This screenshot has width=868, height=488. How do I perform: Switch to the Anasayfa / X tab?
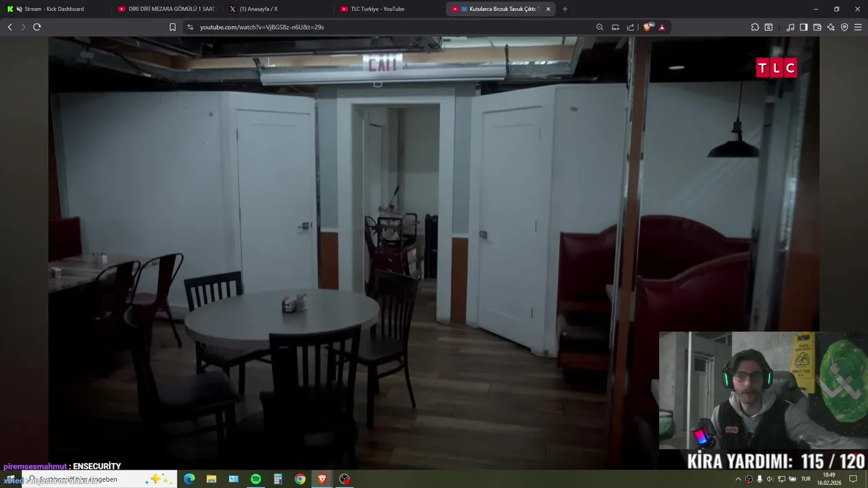(277, 9)
